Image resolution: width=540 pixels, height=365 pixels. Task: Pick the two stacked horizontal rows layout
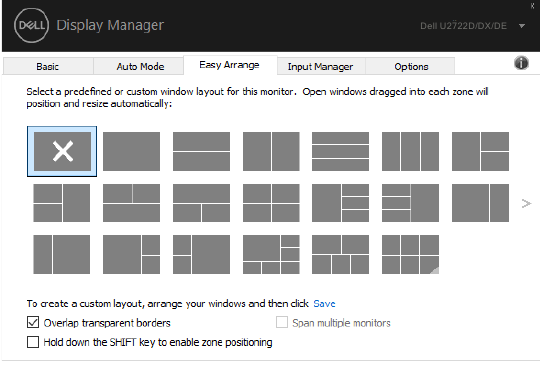(x=201, y=151)
